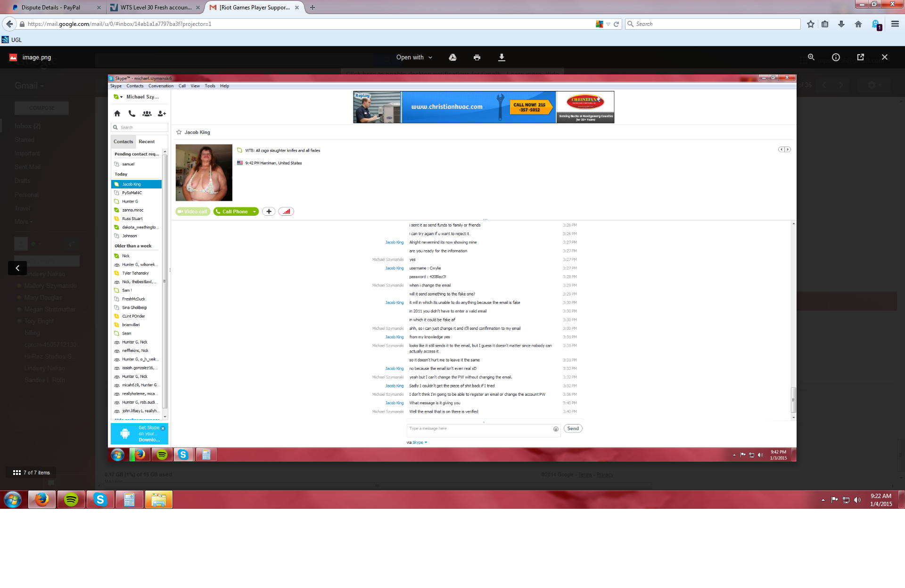This screenshot has height=588, width=905.
Task: Click the add-on icon with the badge 1
Action: [x=876, y=24]
